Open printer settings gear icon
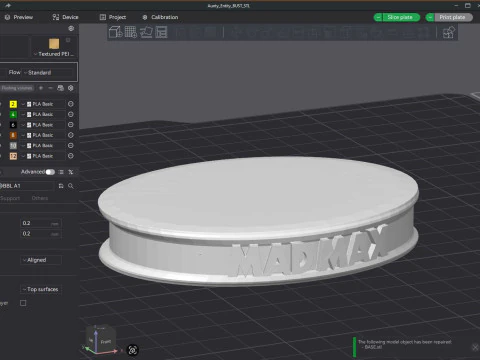 pos(71,28)
